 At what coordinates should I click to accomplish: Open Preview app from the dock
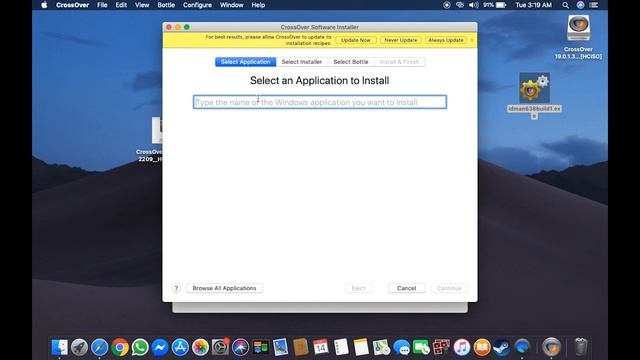[x=281, y=347]
